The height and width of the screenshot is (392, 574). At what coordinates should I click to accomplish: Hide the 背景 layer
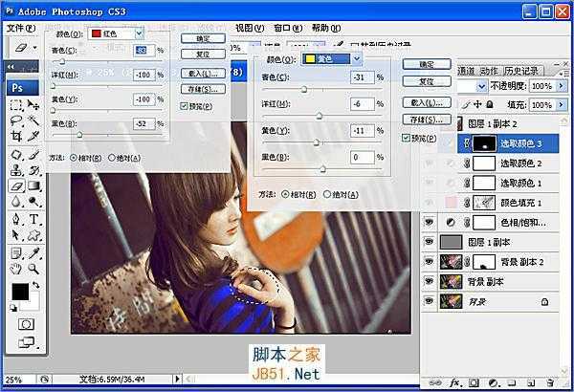tap(429, 301)
